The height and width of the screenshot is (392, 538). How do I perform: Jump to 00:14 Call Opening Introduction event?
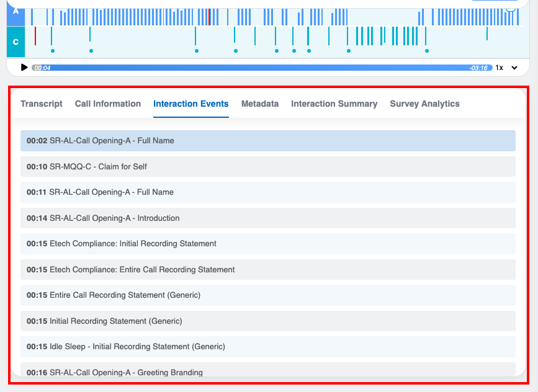pyautogui.click(x=267, y=218)
